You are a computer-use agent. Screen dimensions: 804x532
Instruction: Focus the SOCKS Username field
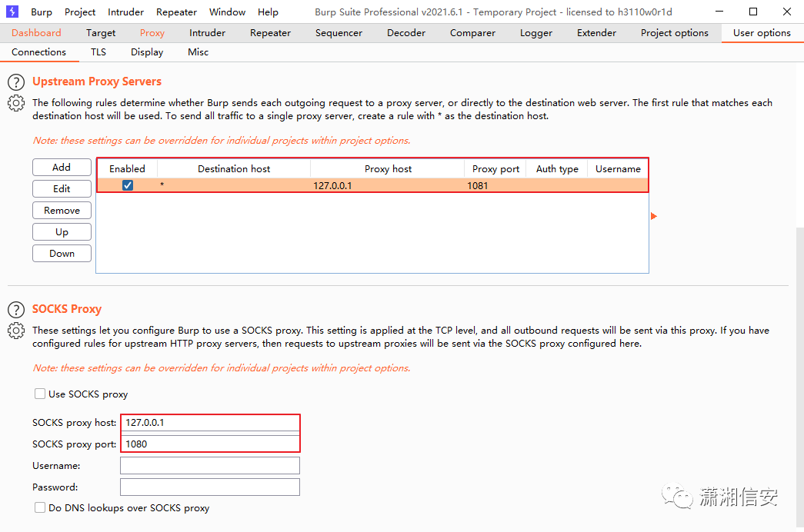tap(210, 465)
